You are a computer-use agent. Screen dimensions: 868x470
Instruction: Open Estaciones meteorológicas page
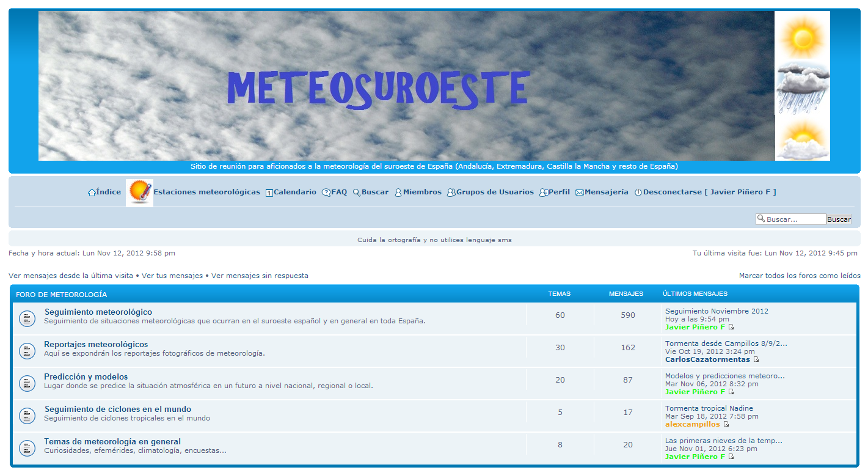click(206, 192)
